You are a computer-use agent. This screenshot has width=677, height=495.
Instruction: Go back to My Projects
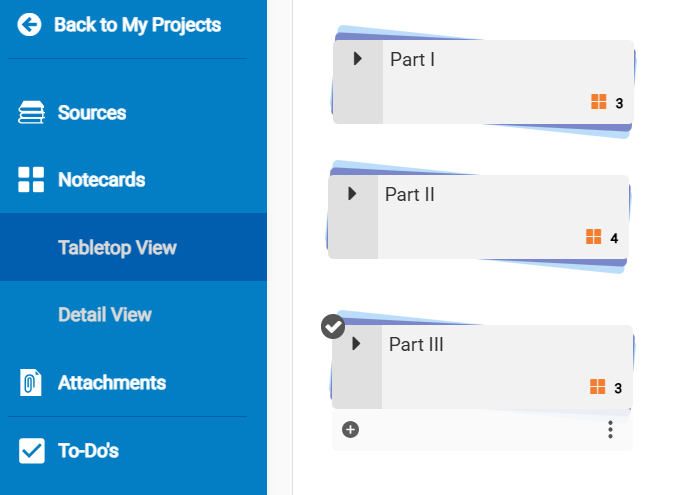point(137,25)
